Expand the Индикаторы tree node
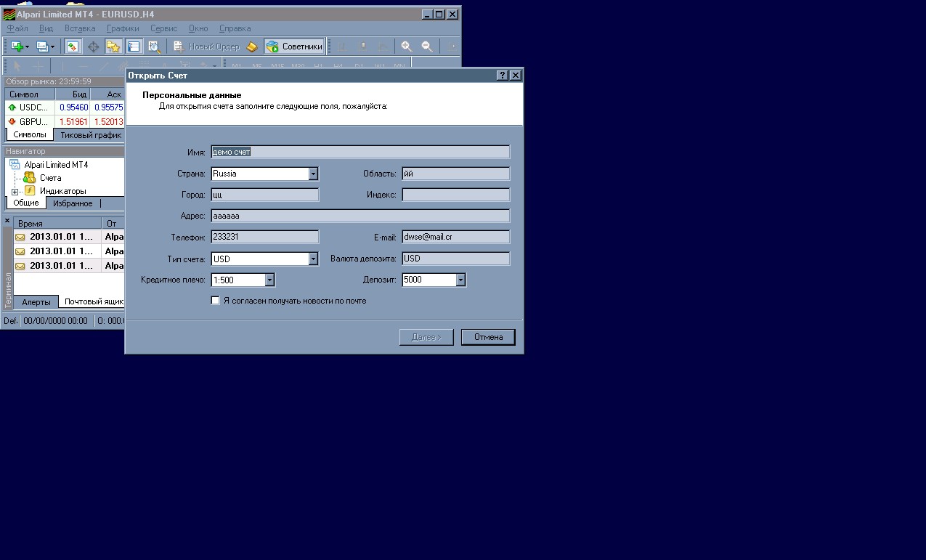 (x=15, y=192)
